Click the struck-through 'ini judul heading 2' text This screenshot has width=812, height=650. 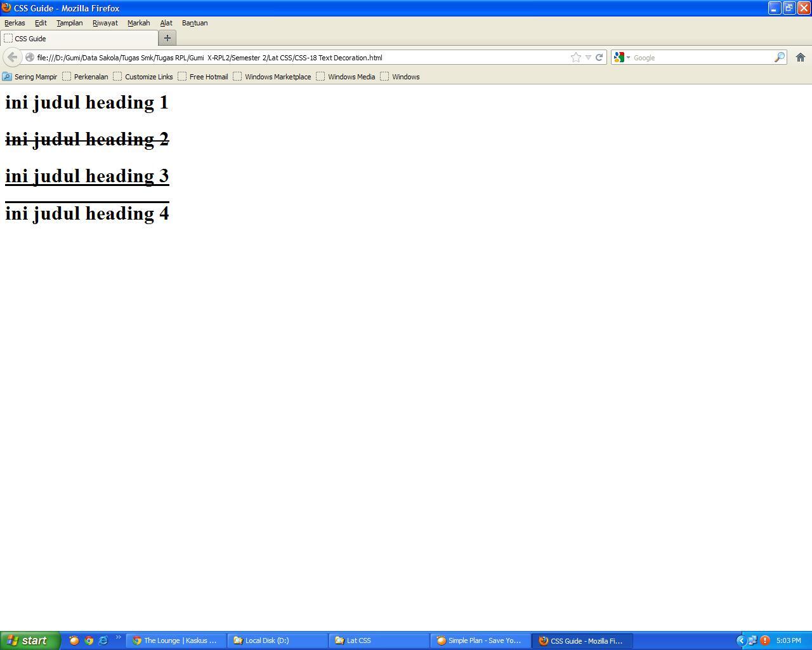[x=87, y=139]
